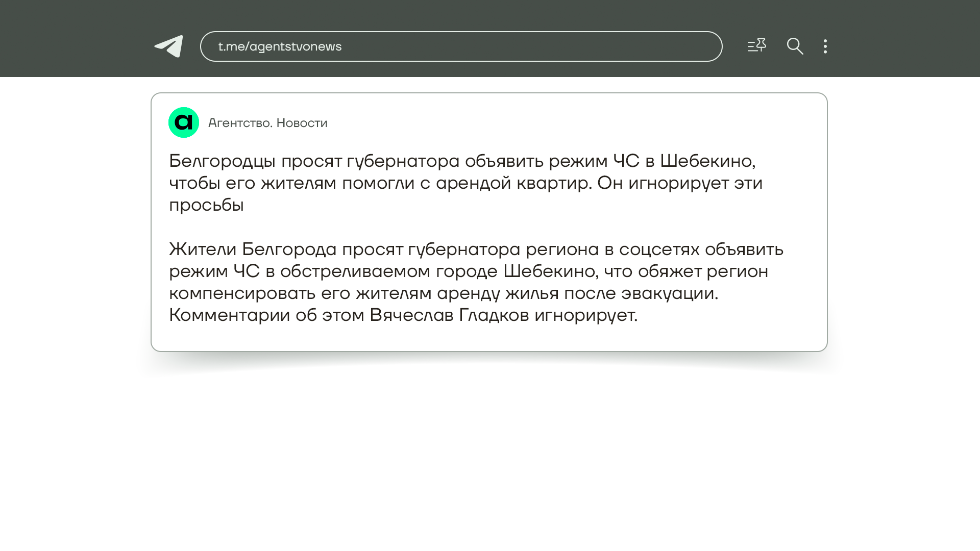Open the pinned messages list icon
Screen dimensions: 980x551
[756, 46]
